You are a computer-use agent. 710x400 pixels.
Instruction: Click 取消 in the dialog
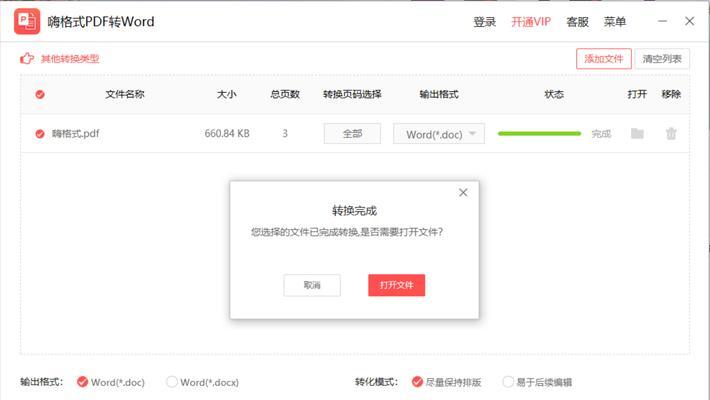tap(312, 285)
